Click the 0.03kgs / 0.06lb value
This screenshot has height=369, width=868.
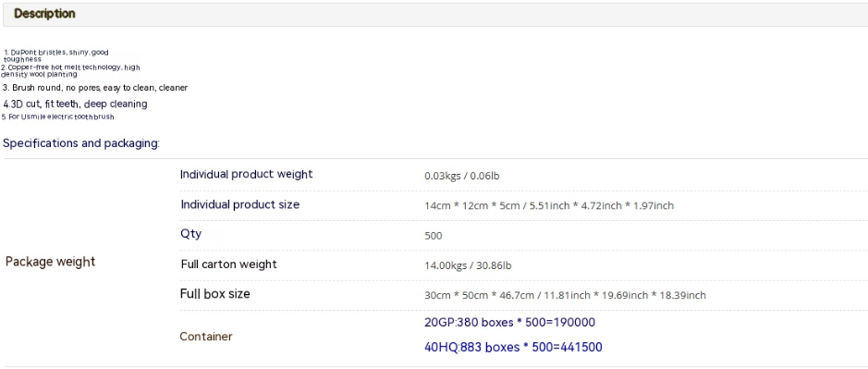point(462,177)
